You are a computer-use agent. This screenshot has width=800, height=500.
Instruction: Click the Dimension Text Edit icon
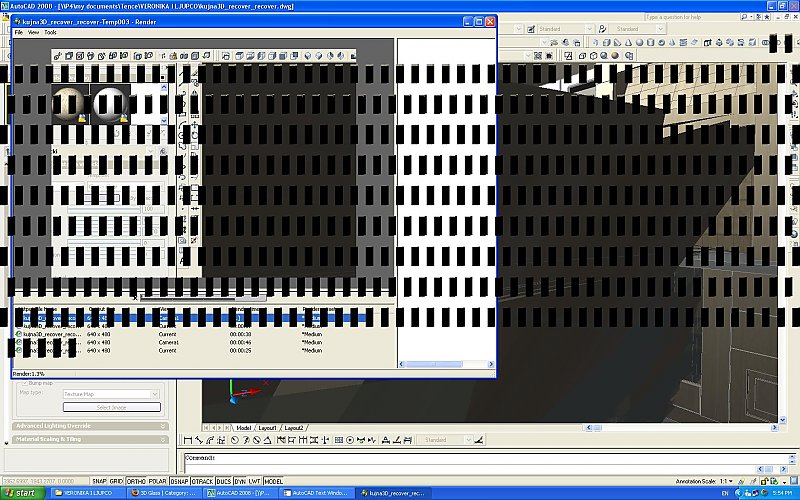[x=397, y=440]
